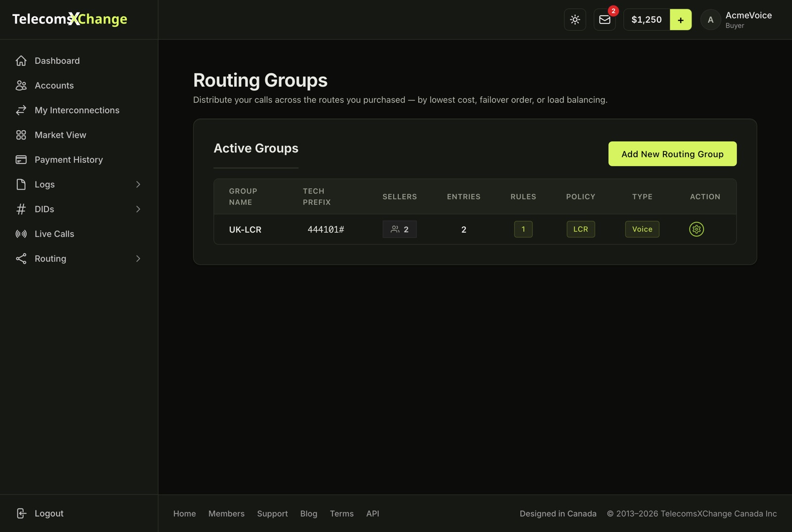
Task: Click the Live Calls broadcast icon
Action: [21, 234]
